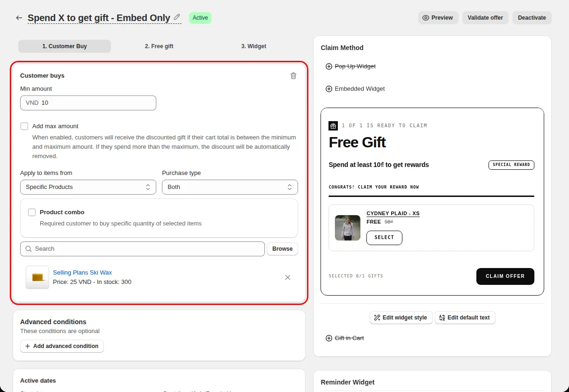Edit offer title with pencil icon
The width and height of the screenshot is (569, 392).
177,17
